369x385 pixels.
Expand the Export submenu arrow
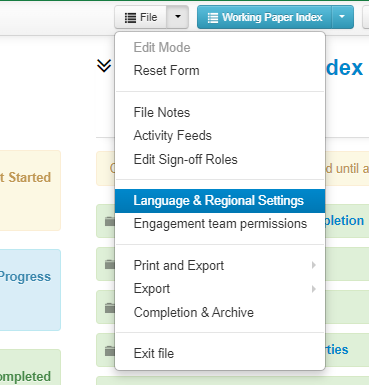pos(313,289)
